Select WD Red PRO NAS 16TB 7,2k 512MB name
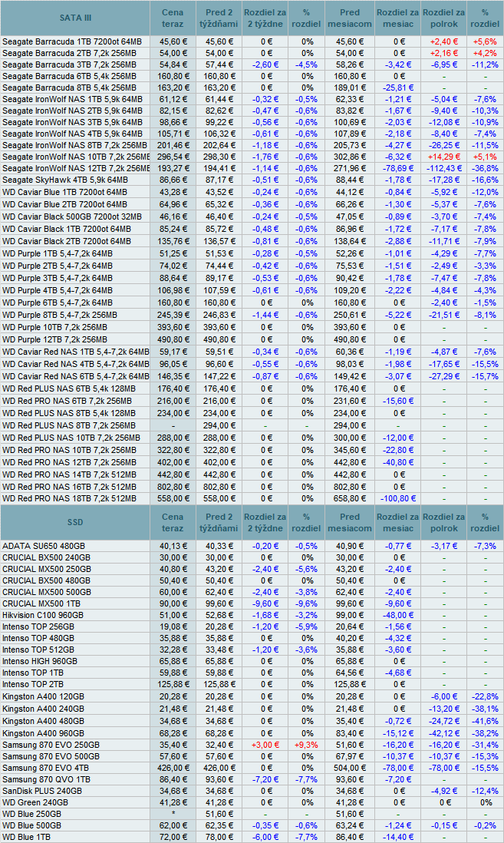The height and width of the screenshot is (843, 504). coord(69,487)
